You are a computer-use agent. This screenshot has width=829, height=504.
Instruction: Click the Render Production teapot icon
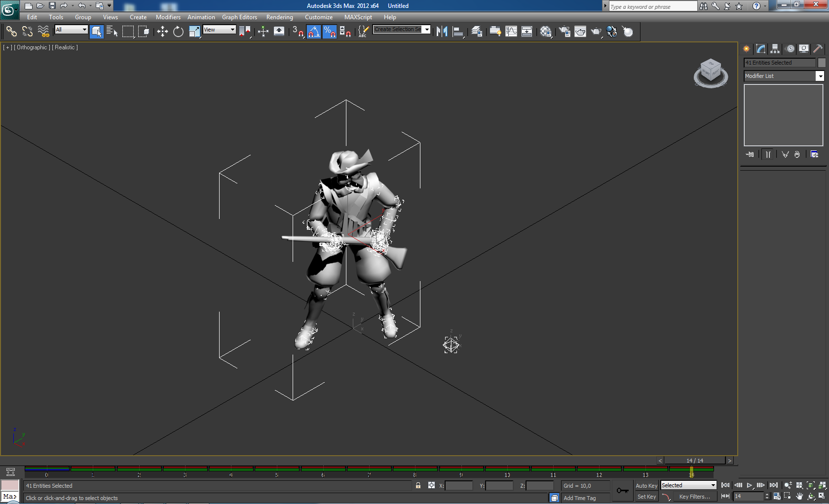pyautogui.click(x=596, y=32)
